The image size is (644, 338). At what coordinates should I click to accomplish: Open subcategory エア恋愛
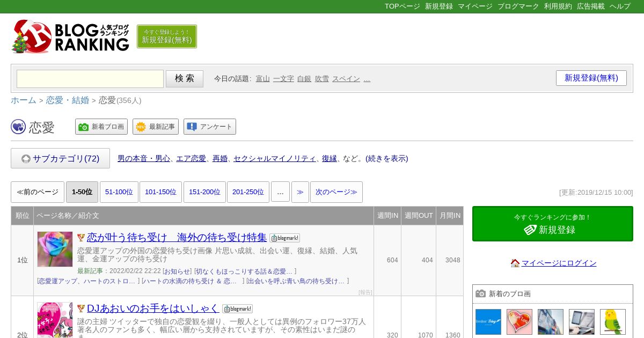tap(191, 158)
